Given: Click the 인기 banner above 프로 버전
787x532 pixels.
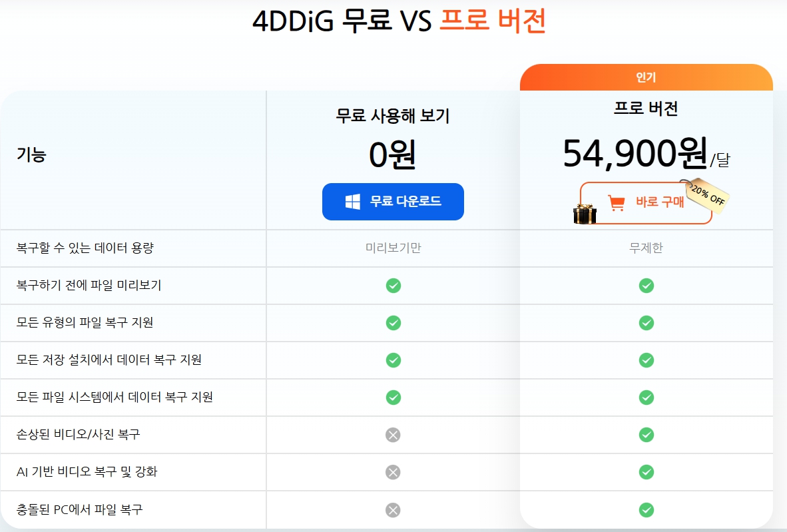Looking at the screenshot, I should (646, 77).
